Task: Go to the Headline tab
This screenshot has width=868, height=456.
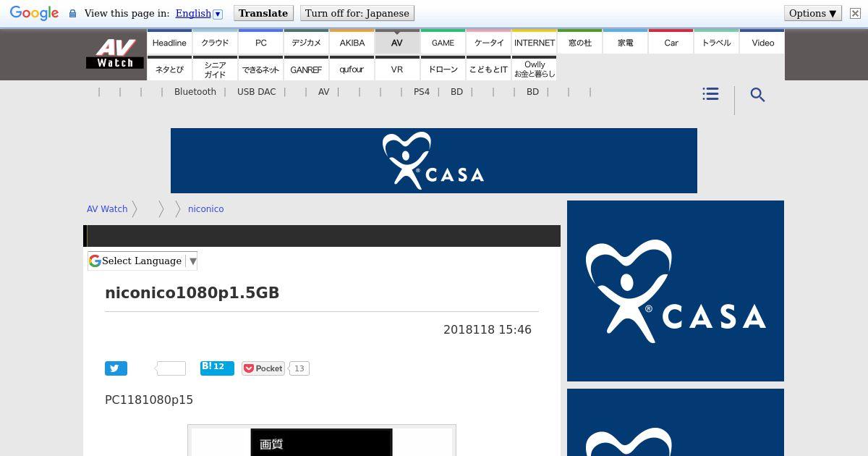Action: point(169,43)
